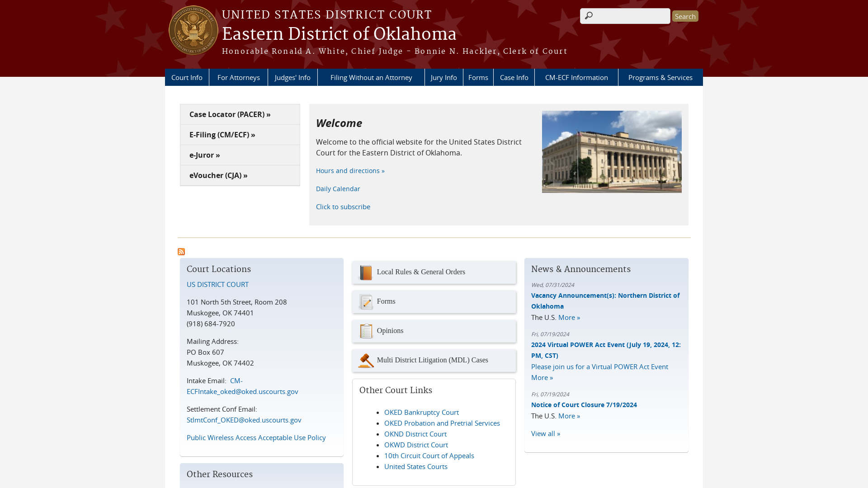Screen dimensions: 868x488
Task: Open the Programs & Services menu
Action: coord(660,77)
